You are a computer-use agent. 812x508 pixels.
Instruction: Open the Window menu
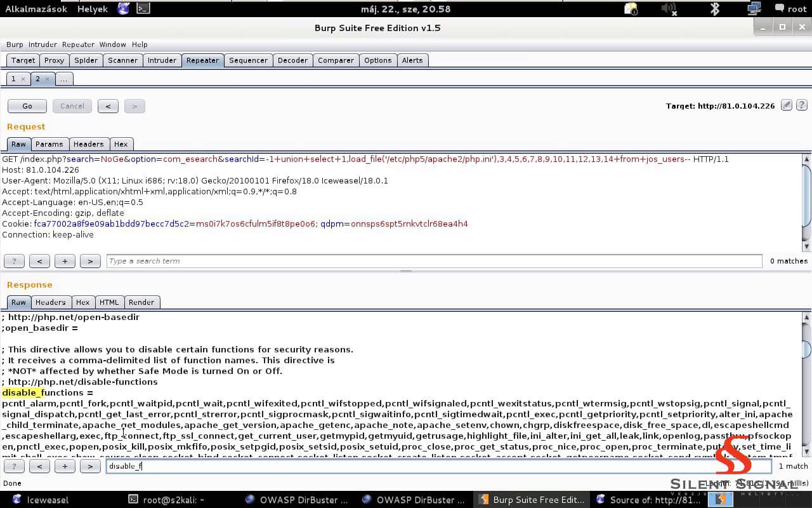pos(112,44)
